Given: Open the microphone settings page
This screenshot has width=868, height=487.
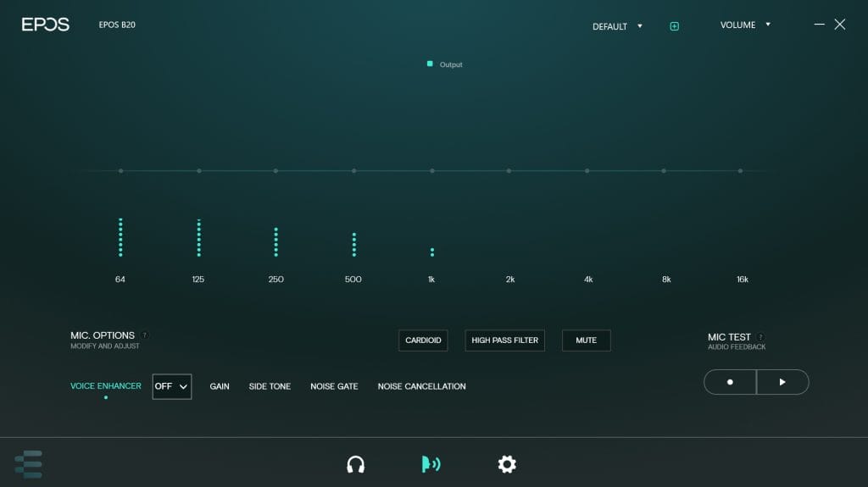Looking at the screenshot, I should (431, 464).
